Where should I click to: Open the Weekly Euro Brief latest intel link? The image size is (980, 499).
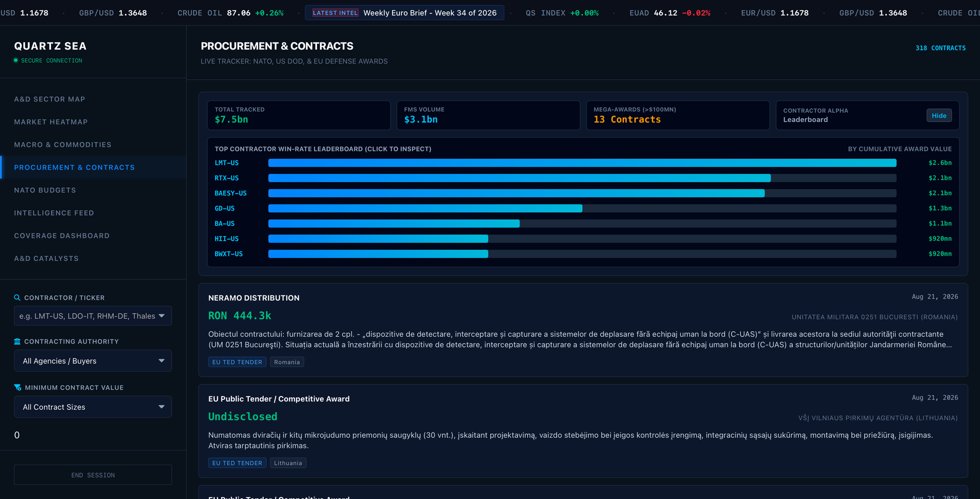tap(404, 13)
